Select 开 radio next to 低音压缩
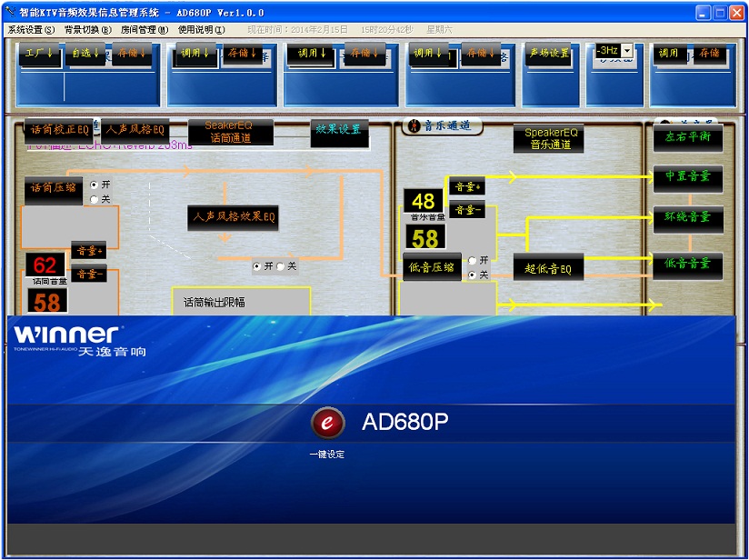The height and width of the screenshot is (560, 749). click(x=473, y=260)
